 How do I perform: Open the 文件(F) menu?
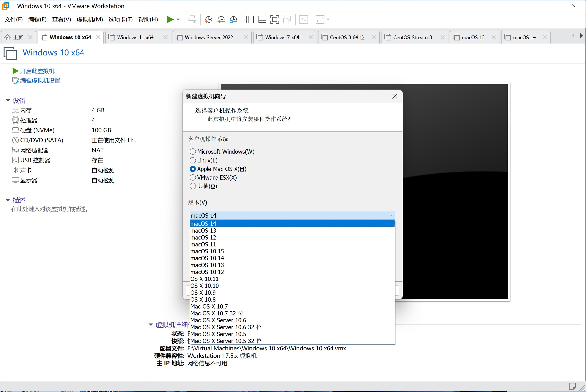(x=14, y=19)
